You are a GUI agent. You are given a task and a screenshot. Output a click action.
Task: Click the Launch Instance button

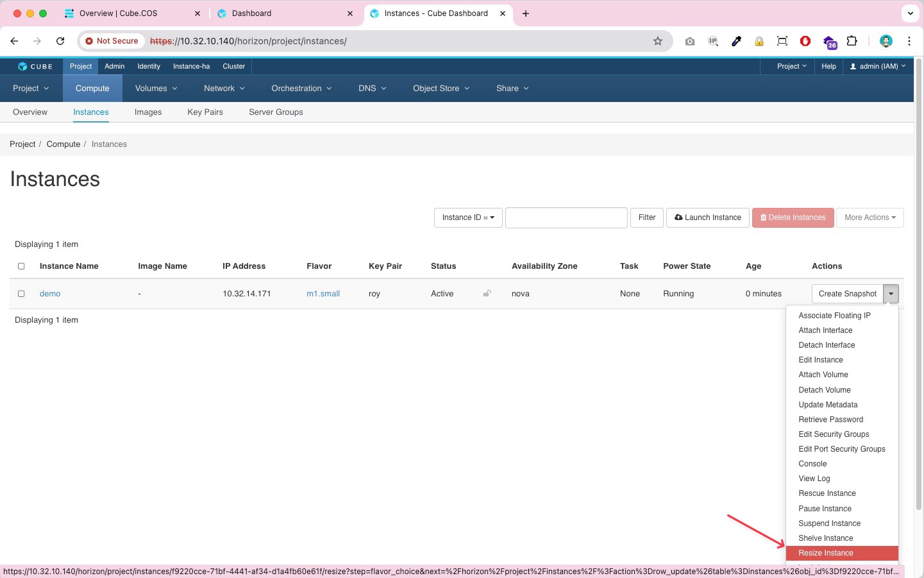point(708,217)
